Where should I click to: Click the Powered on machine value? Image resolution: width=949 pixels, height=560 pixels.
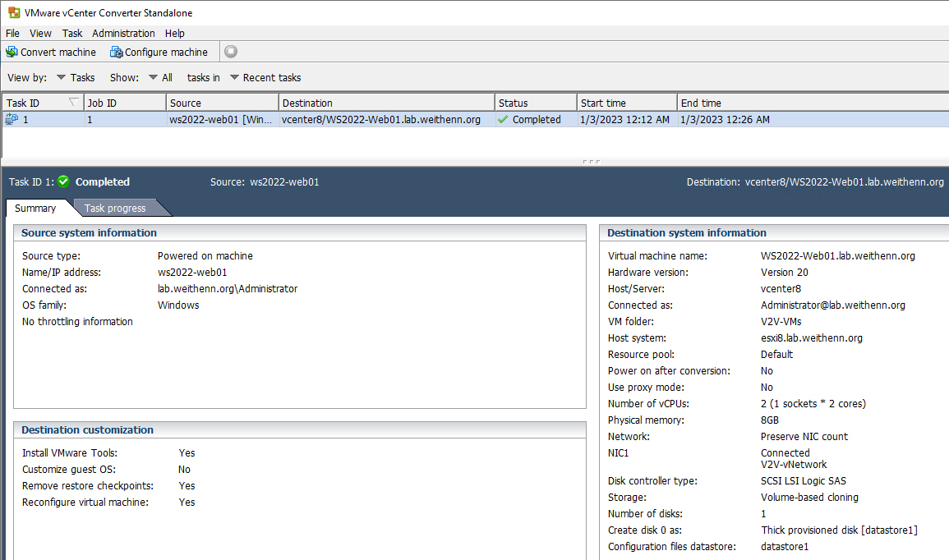205,256
